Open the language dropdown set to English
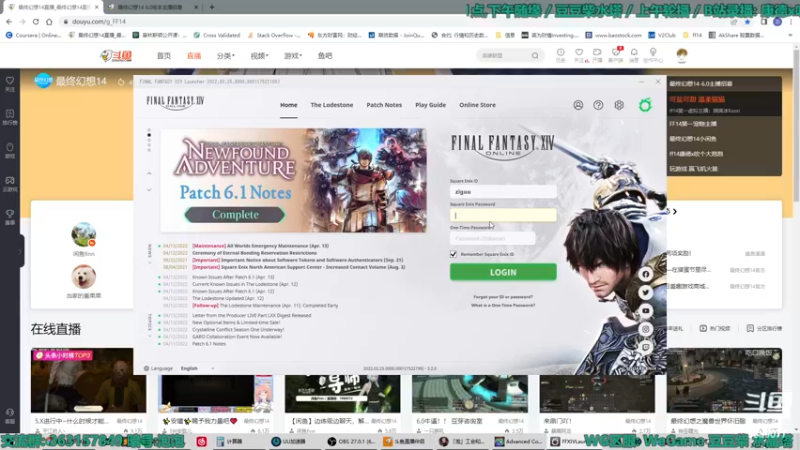 click(197, 368)
